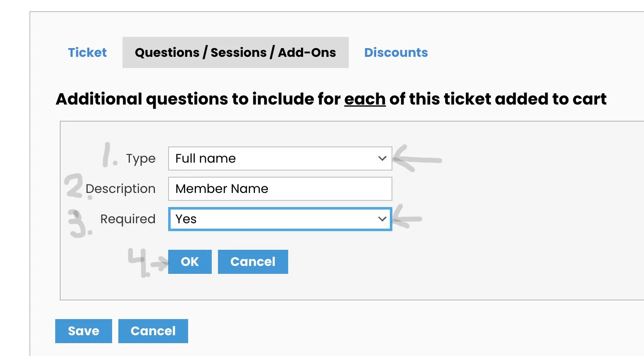Click the hand-drawn arrow pointing at Required dropdown
Viewport: 644px width, 356px height.
pos(407,219)
